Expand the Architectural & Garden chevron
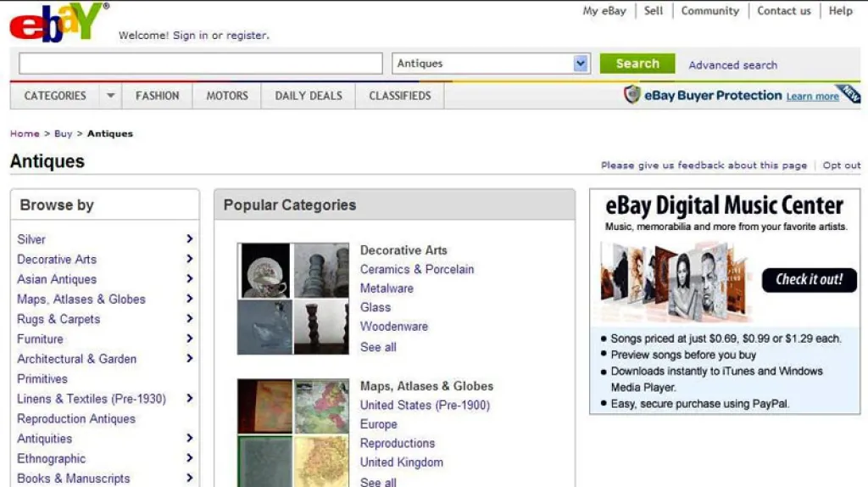 click(189, 359)
